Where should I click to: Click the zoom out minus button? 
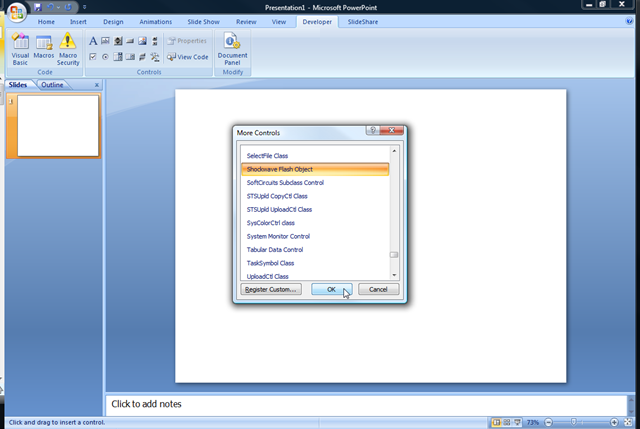pyautogui.click(x=549, y=422)
